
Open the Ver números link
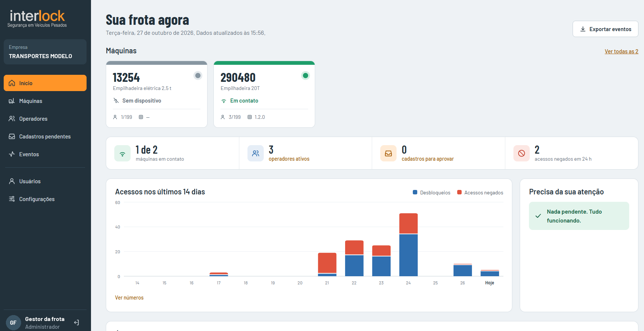[x=129, y=298]
